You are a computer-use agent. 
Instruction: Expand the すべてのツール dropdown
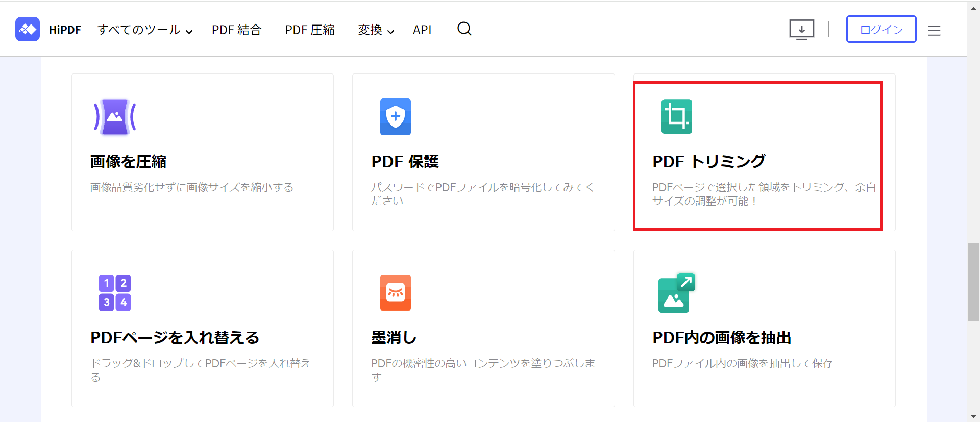point(145,30)
